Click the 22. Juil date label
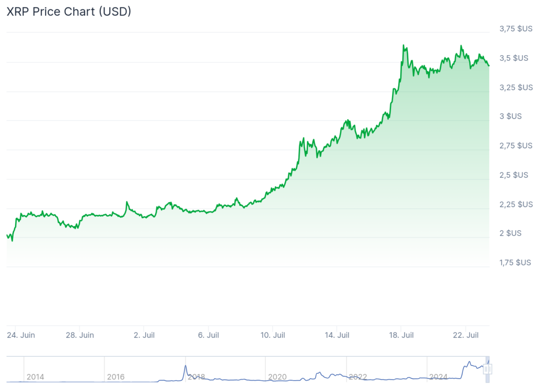The width and height of the screenshot is (538, 392). [x=465, y=335]
